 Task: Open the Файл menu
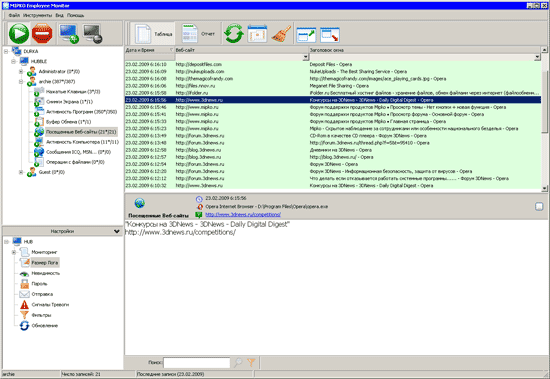point(14,15)
